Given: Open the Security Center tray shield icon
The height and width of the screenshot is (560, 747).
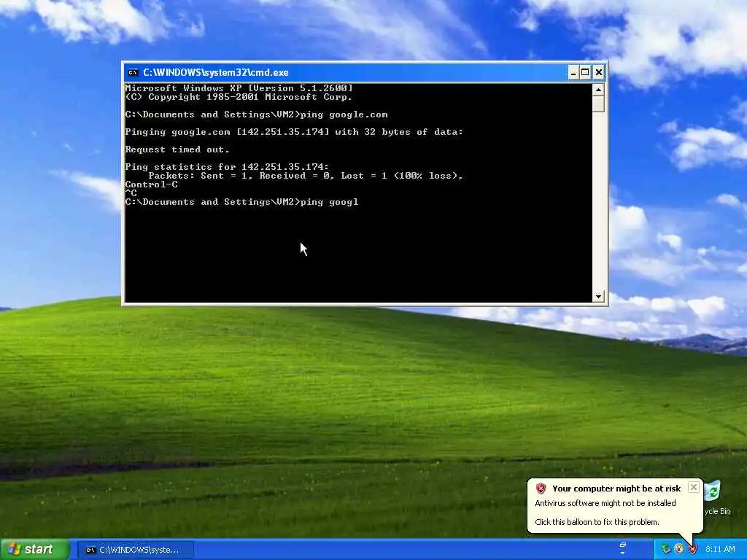Looking at the screenshot, I should pos(693,549).
